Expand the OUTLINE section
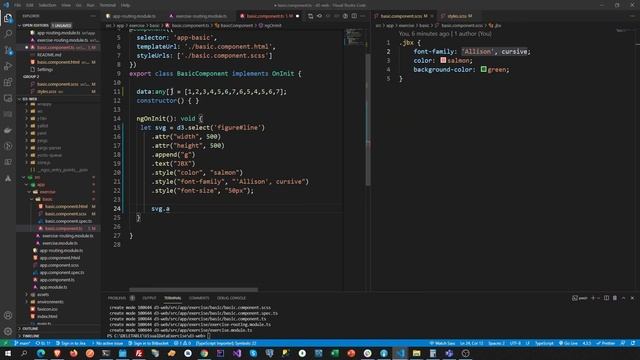640x360 pixels. (58, 329)
